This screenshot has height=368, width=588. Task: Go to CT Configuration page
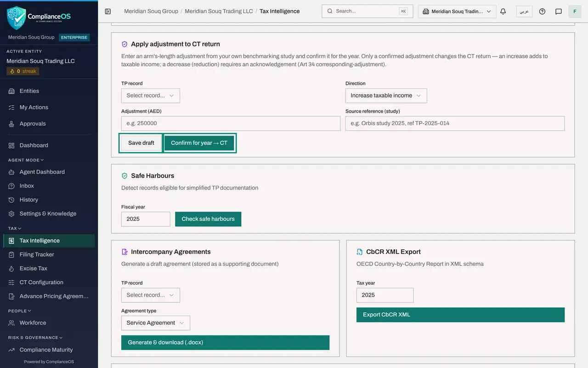tap(49, 282)
